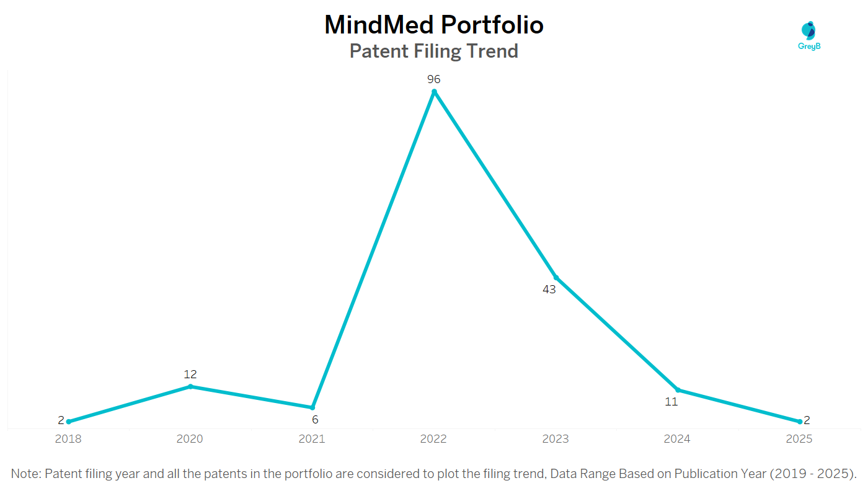Click the note text below the chart
Image resolution: width=868 pixels, height=496 pixels.
pyautogui.click(x=434, y=474)
